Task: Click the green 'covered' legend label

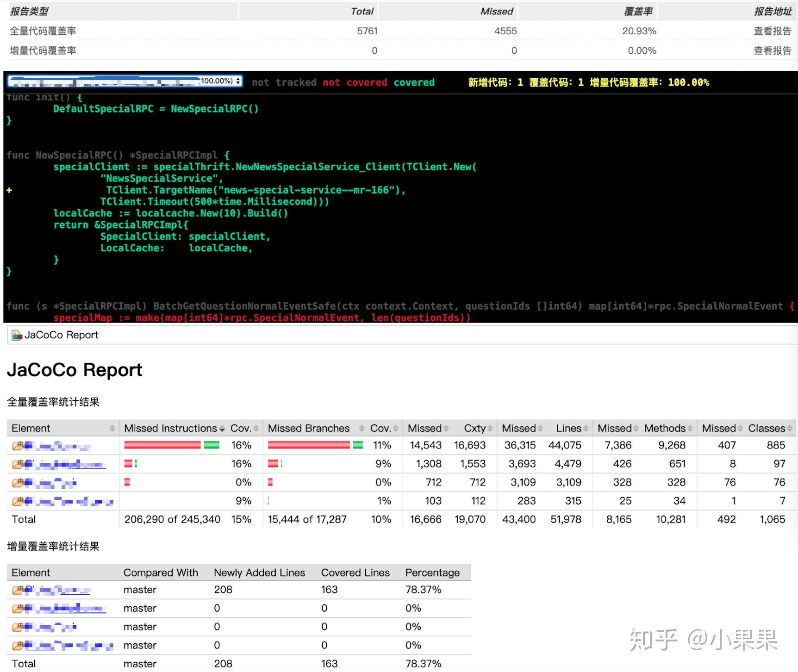Action: point(414,82)
